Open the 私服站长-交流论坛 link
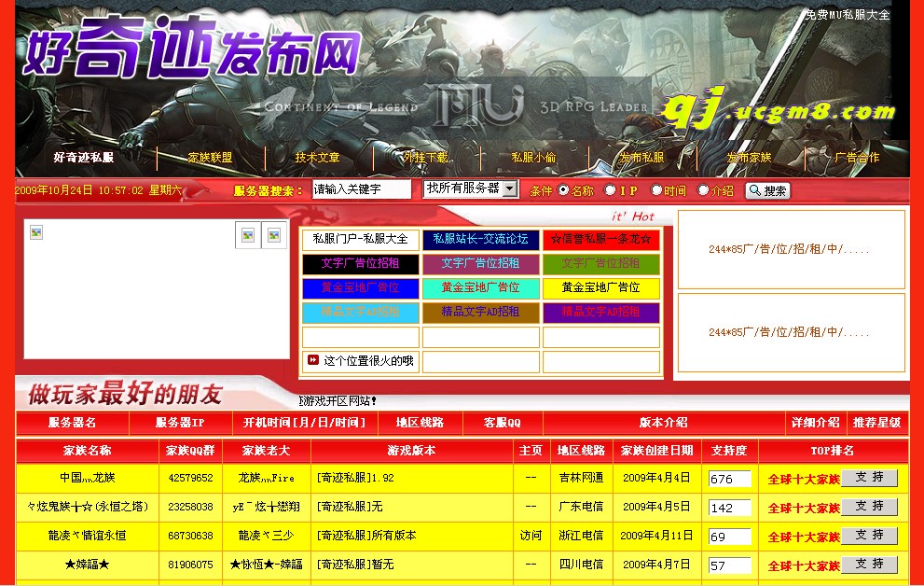924x586 pixels. coord(481,240)
